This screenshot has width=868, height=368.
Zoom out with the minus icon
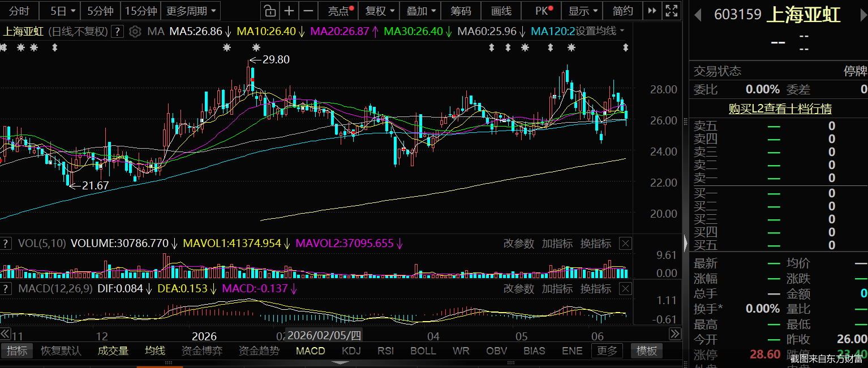point(308,11)
